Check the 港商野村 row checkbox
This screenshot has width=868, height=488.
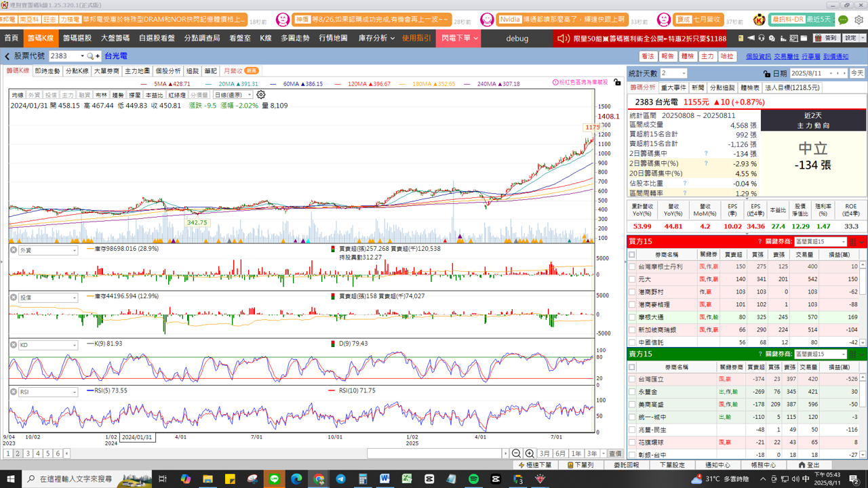click(x=632, y=292)
